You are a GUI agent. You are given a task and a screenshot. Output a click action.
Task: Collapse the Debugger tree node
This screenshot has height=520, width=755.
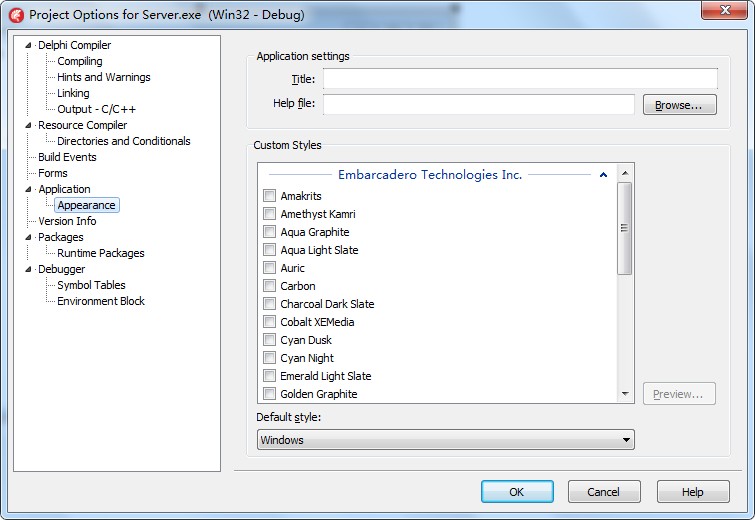(x=28, y=269)
